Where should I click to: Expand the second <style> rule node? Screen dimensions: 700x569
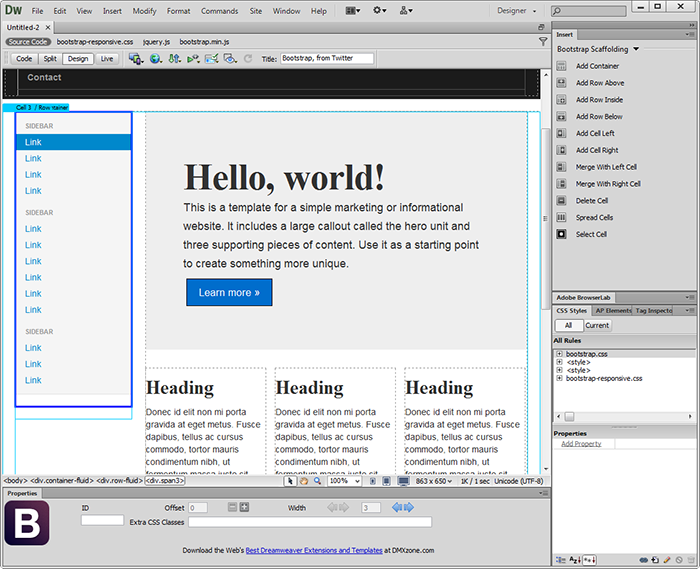point(559,370)
